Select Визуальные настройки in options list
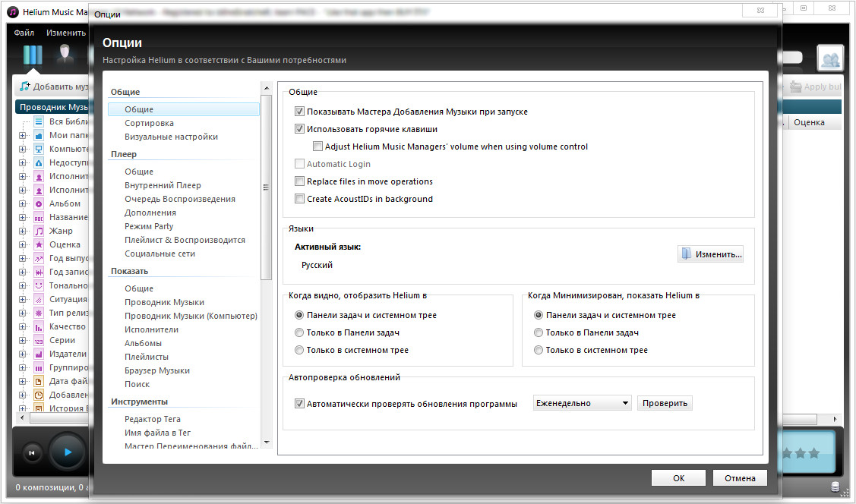 171,137
